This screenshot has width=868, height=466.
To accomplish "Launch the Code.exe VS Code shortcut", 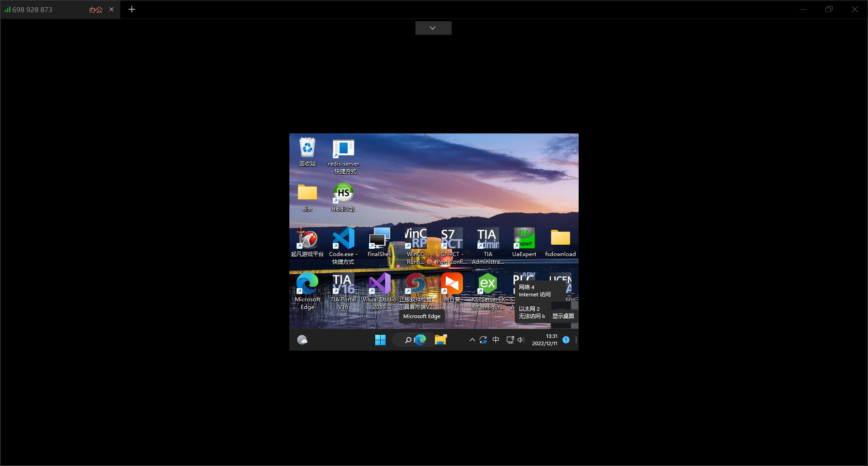I will coord(344,246).
